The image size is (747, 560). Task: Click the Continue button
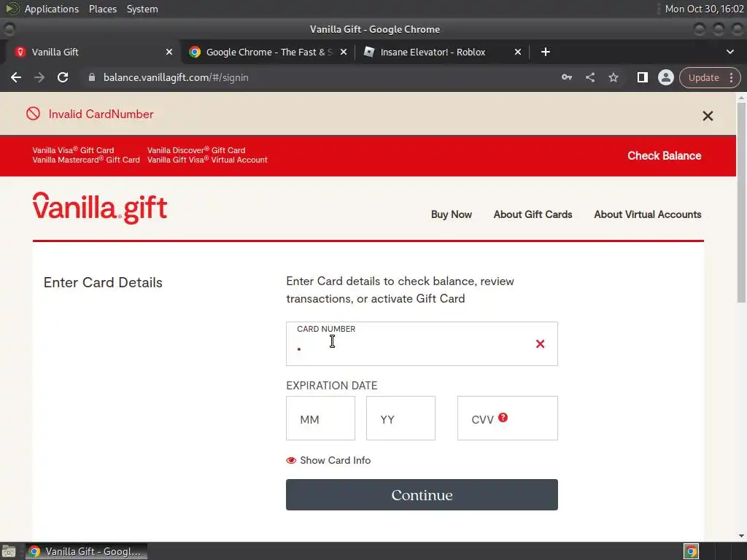[x=422, y=495]
